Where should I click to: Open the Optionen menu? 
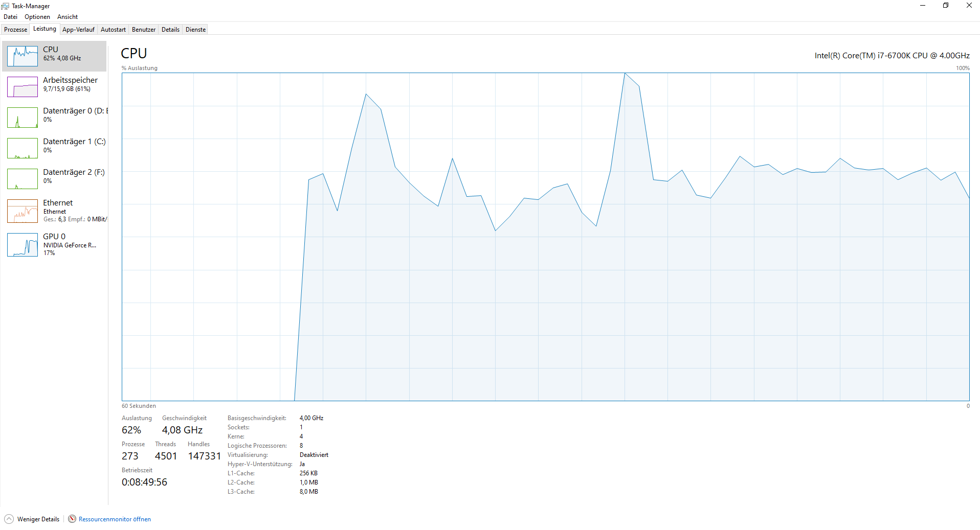point(37,17)
